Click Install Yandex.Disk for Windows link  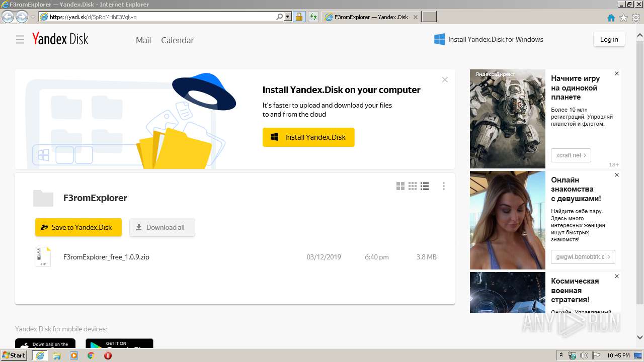[x=489, y=39]
